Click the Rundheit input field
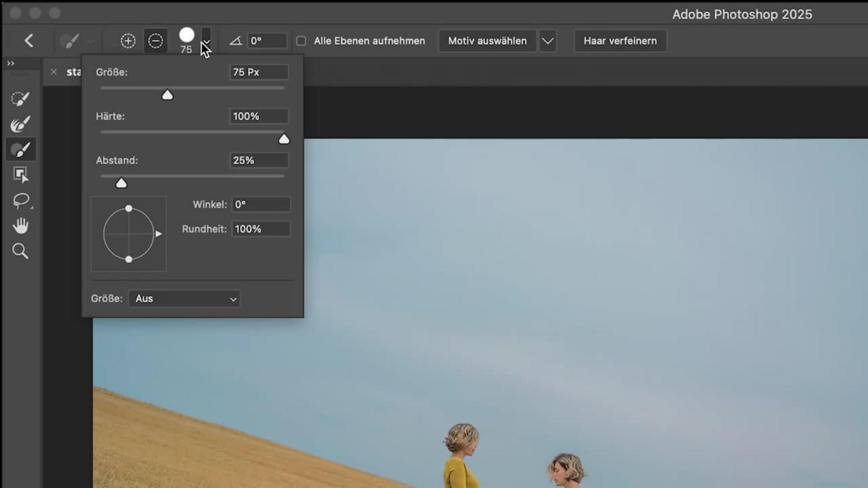 (x=261, y=229)
